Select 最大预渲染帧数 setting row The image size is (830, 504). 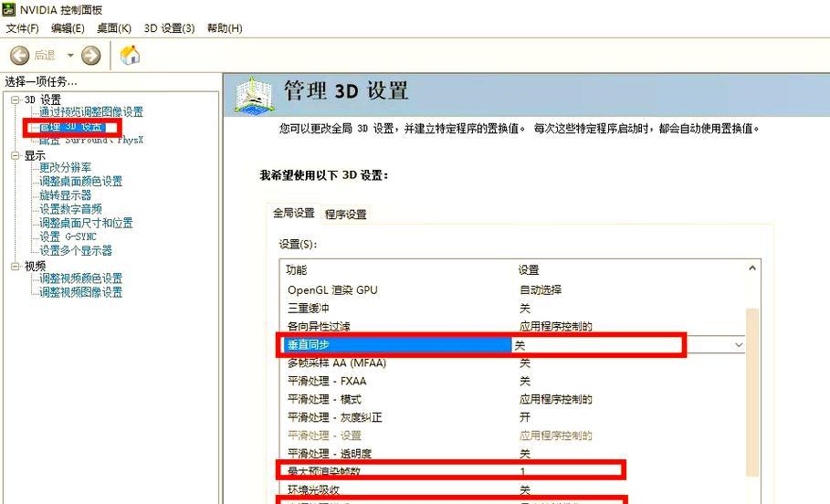(512, 471)
